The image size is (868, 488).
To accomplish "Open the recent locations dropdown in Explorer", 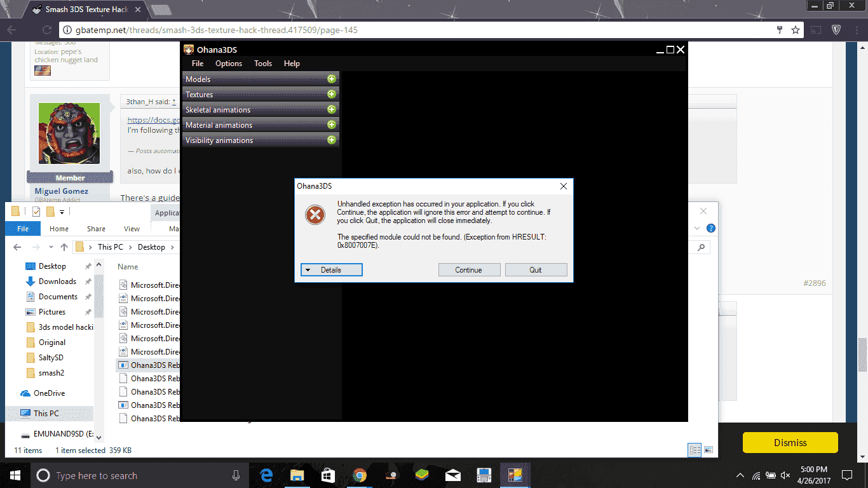I will coord(51,247).
